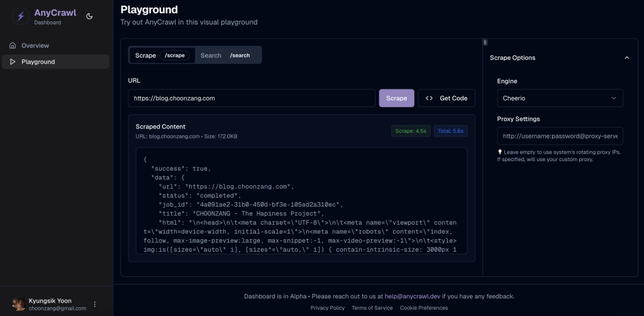Image resolution: width=644 pixels, height=316 pixels.
Task: Open the Cookie Preferences link
Action: (x=424, y=308)
